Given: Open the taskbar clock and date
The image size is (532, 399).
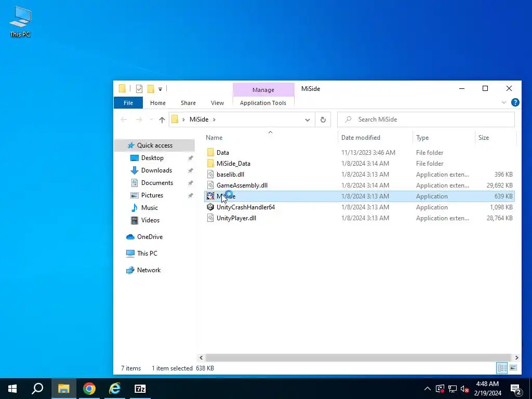Looking at the screenshot, I should [x=487, y=389].
